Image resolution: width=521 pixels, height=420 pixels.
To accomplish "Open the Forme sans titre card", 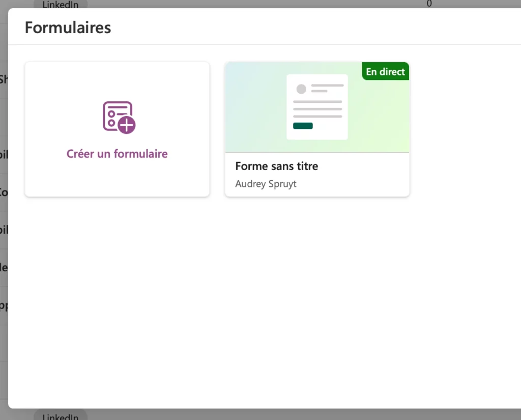I will click(x=317, y=129).
